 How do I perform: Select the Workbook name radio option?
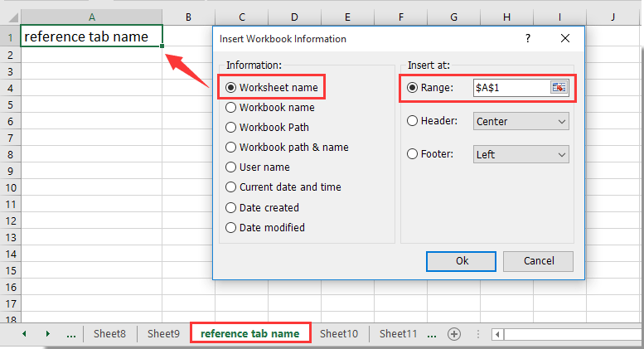pos(231,107)
